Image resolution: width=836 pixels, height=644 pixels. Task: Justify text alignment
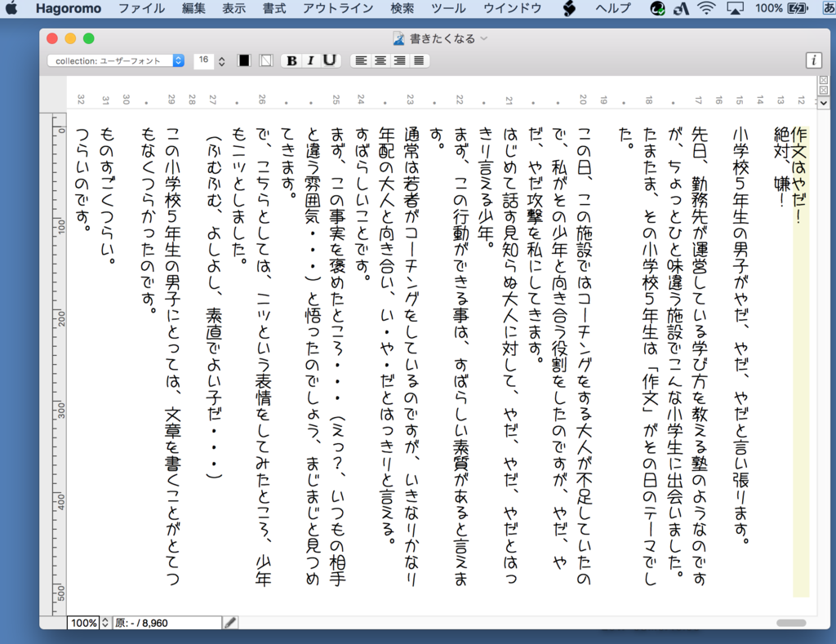coord(419,60)
